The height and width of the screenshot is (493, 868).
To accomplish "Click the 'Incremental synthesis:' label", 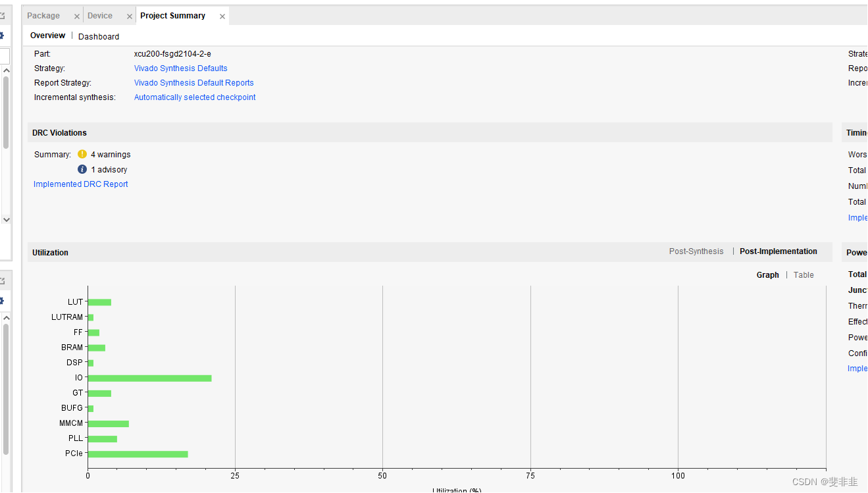I will tap(75, 97).
